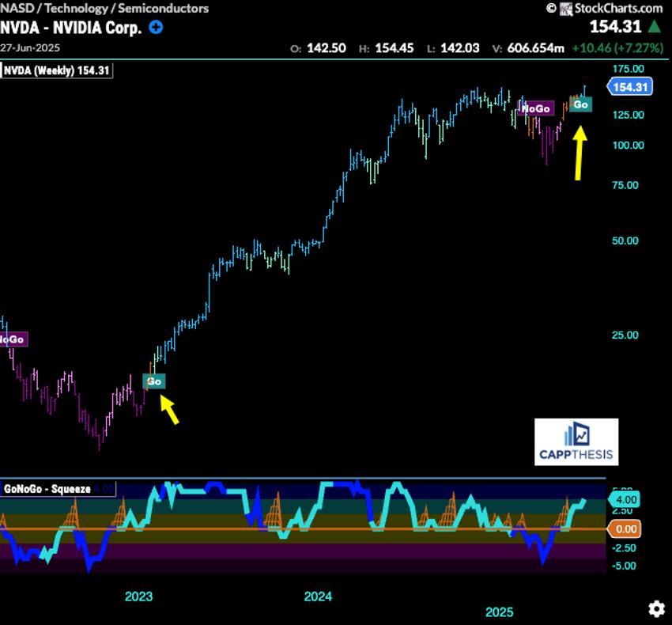Click the 100.00 axis label
The width and height of the screenshot is (672, 625).
click(x=628, y=146)
